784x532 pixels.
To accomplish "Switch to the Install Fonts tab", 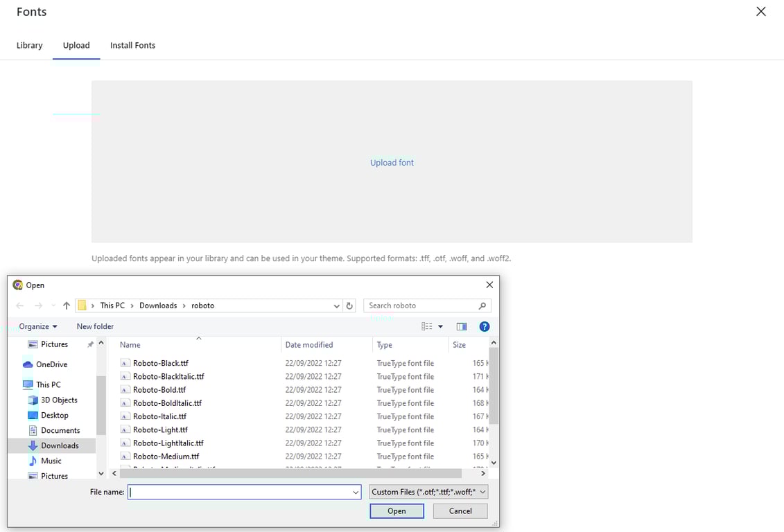I will pyautogui.click(x=132, y=46).
